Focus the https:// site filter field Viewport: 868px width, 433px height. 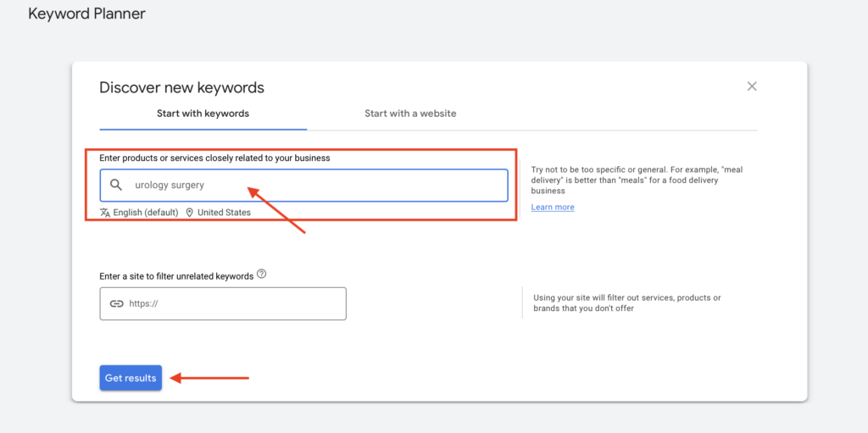point(229,303)
